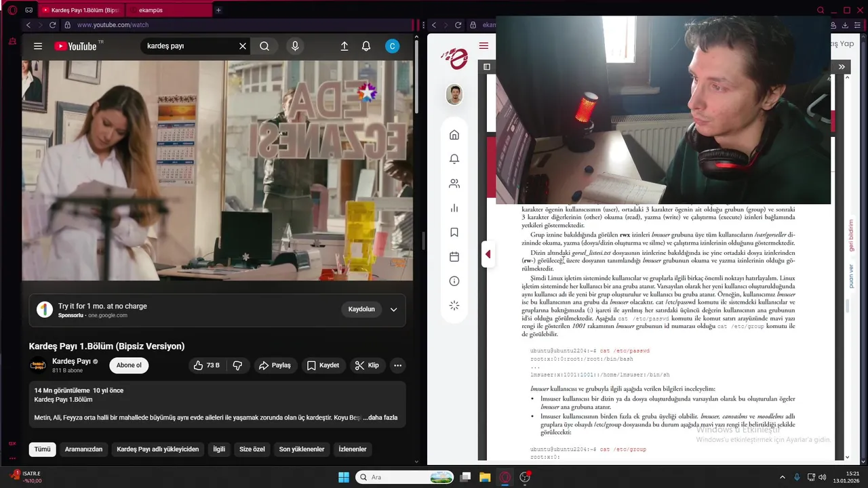Expand the Google One ad chevron
The width and height of the screenshot is (868, 488).
point(393,310)
